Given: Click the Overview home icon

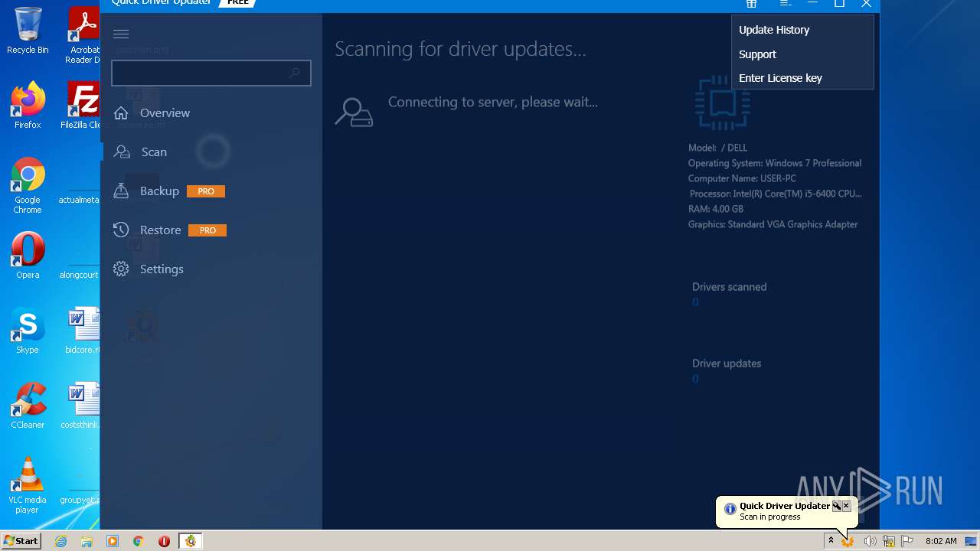Looking at the screenshot, I should (x=120, y=113).
